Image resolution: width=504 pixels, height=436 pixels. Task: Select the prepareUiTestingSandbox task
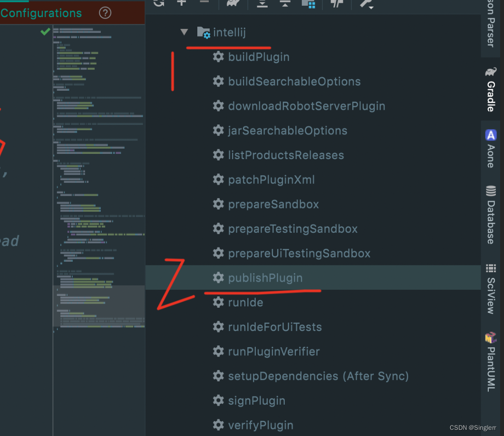pos(299,253)
